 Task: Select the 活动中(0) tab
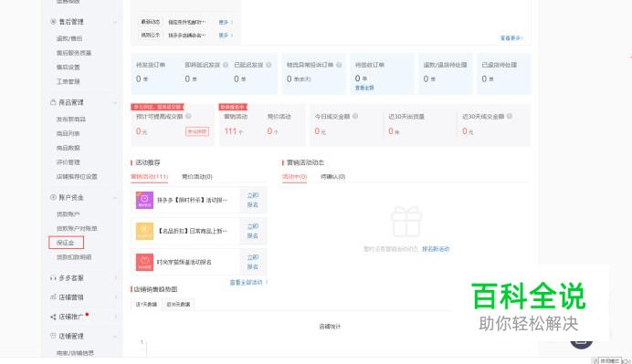pyautogui.click(x=294, y=177)
